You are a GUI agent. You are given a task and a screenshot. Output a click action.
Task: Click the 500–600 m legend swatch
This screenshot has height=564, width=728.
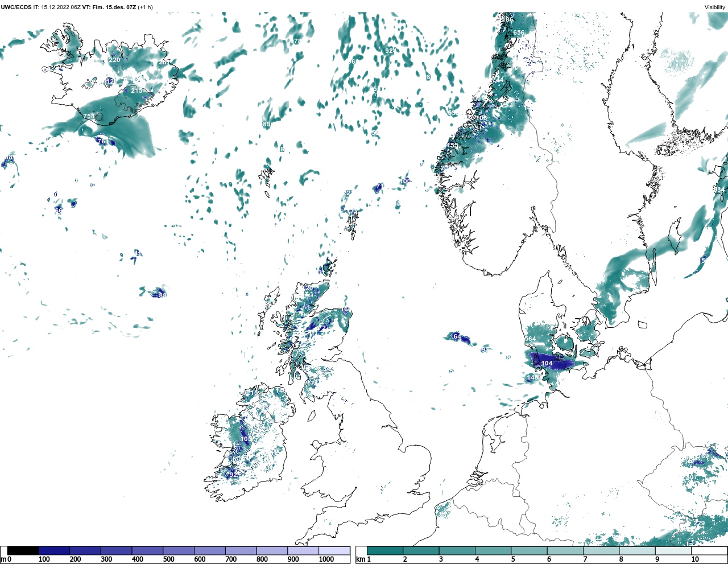point(179,550)
